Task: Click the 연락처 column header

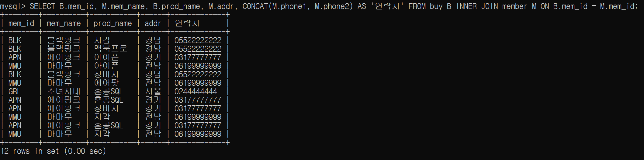Action: click(187, 23)
